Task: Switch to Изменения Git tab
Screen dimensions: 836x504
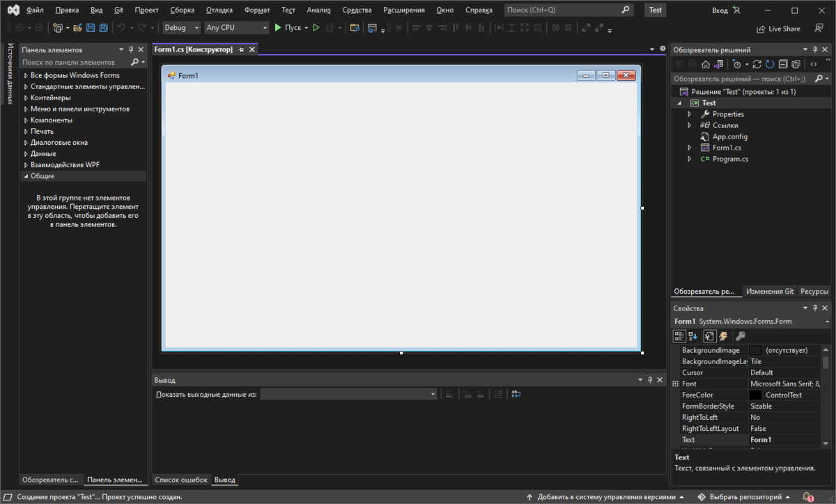Action: tap(769, 292)
